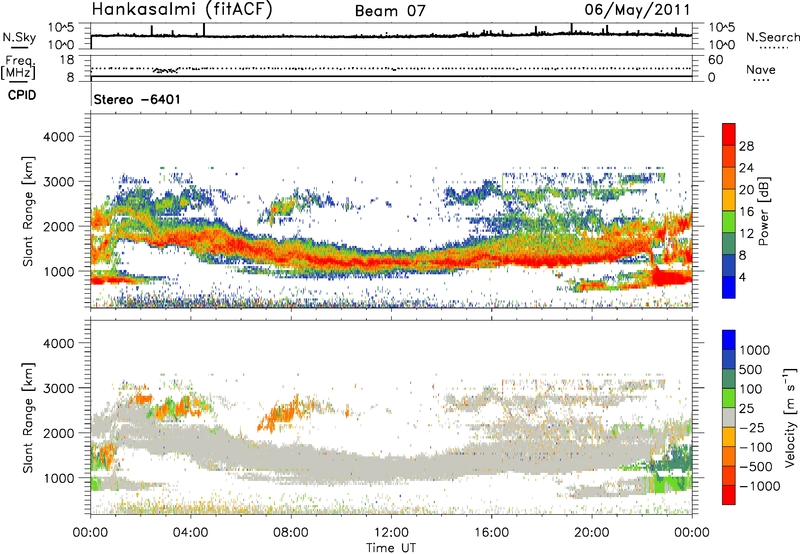Click the gray segment of velocity colorbar
Viewport: 800px width, 554px height.
point(729,417)
